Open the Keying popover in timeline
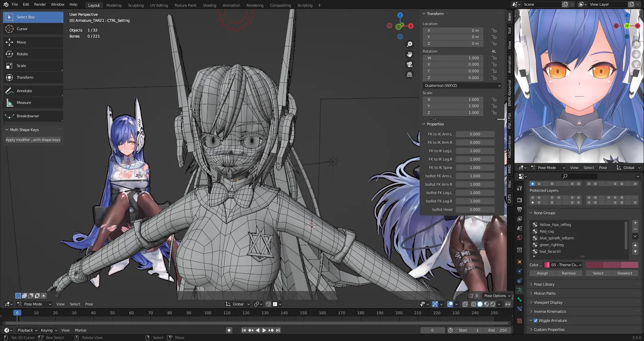Viewport: 644px width, 341px height. (x=49, y=331)
